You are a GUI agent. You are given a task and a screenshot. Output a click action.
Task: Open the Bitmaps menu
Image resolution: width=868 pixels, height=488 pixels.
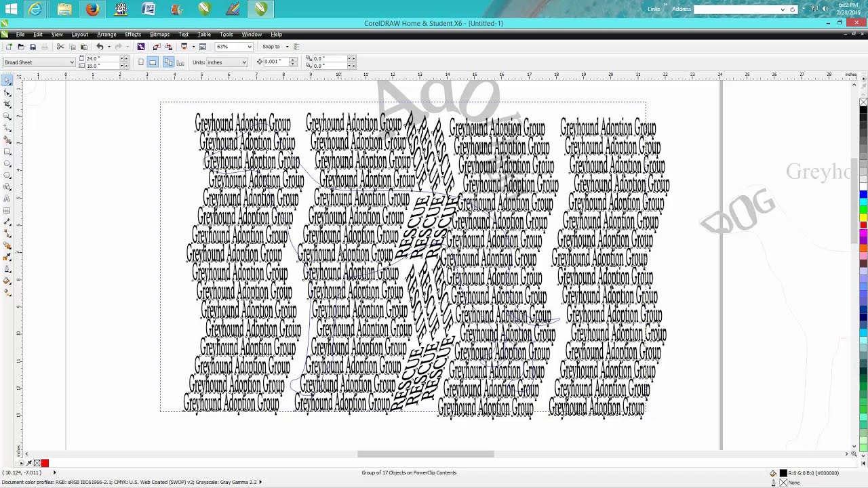click(x=159, y=35)
